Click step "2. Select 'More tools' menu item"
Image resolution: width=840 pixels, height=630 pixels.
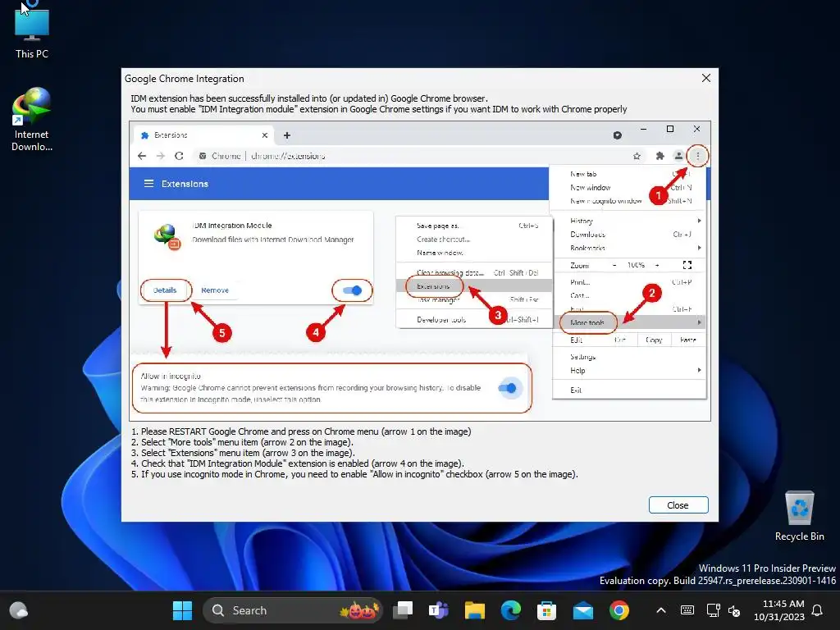(x=242, y=442)
